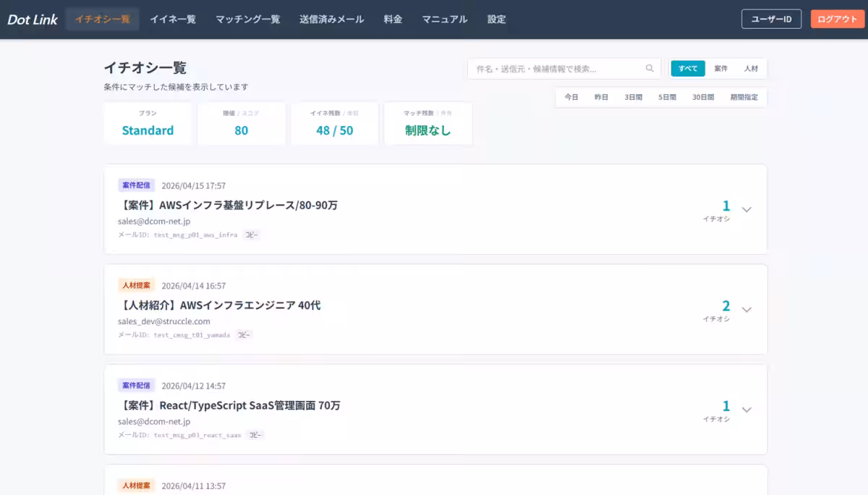This screenshot has height=495, width=868.
Task: Click sender sales_dev@struccle.com
Action: coord(164,321)
